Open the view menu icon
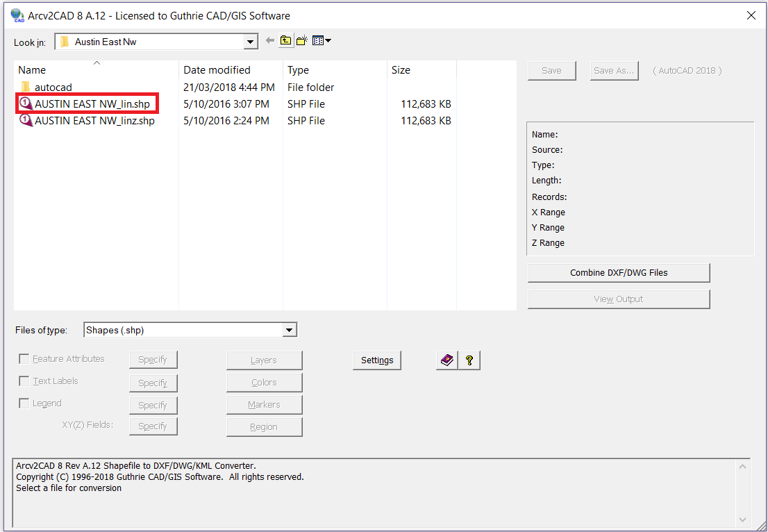The image size is (768, 532). 322,41
